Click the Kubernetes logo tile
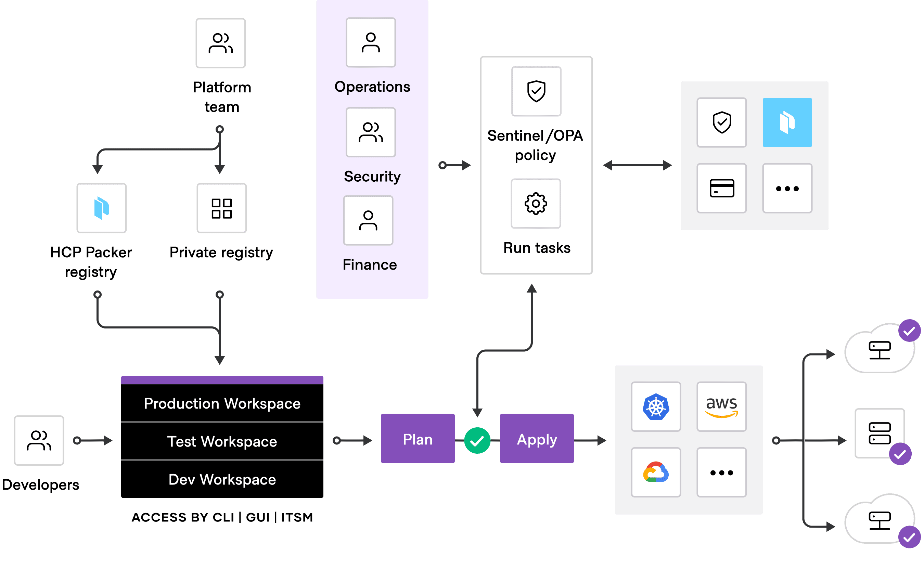This screenshot has height=582, width=924. tap(656, 407)
